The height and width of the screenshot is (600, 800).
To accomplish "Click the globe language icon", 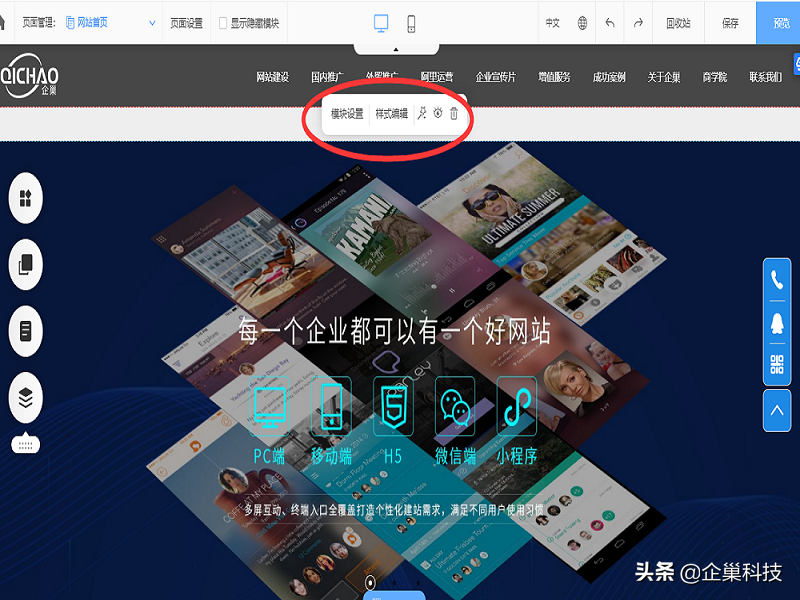I will coord(582,23).
